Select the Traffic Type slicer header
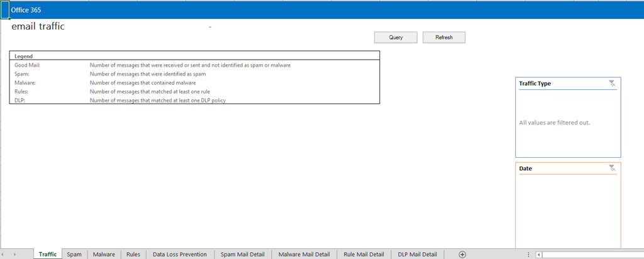Image resolution: width=644 pixels, height=259 pixels. pyautogui.click(x=553, y=84)
